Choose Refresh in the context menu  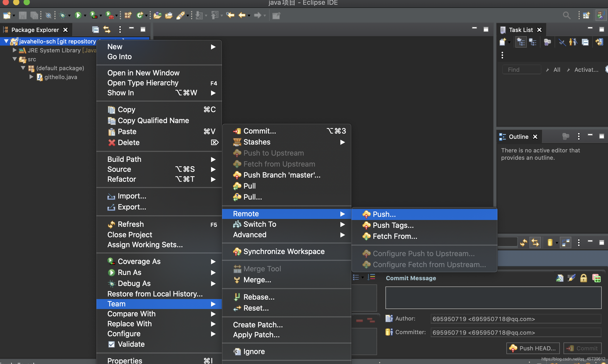(159, 224)
